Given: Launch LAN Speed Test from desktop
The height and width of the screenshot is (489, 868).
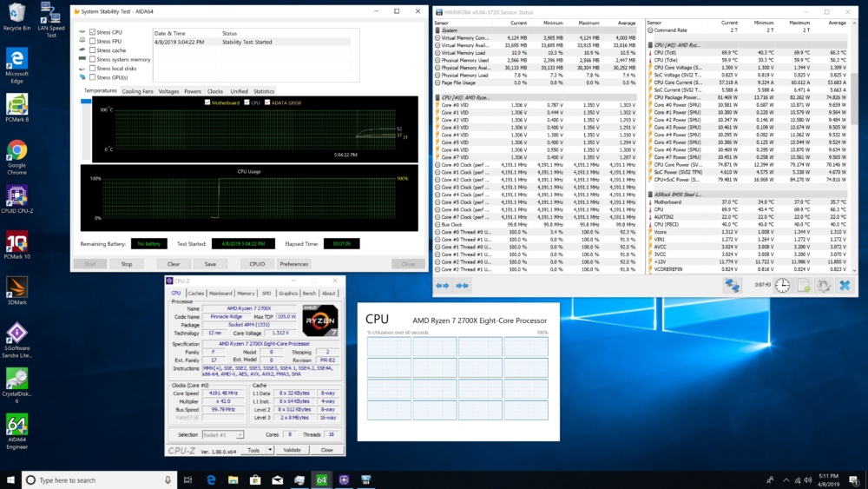Looking at the screenshot, I should tap(51, 20).
